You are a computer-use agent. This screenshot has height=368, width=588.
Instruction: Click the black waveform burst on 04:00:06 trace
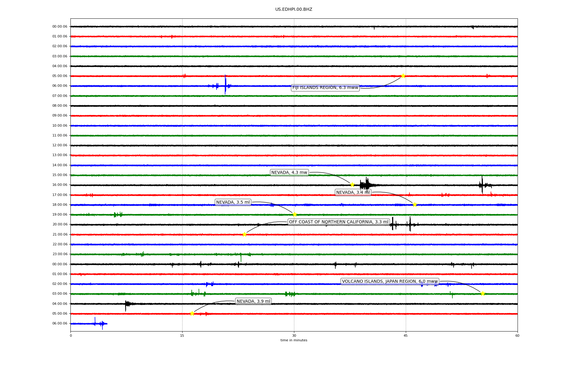pos(126,304)
